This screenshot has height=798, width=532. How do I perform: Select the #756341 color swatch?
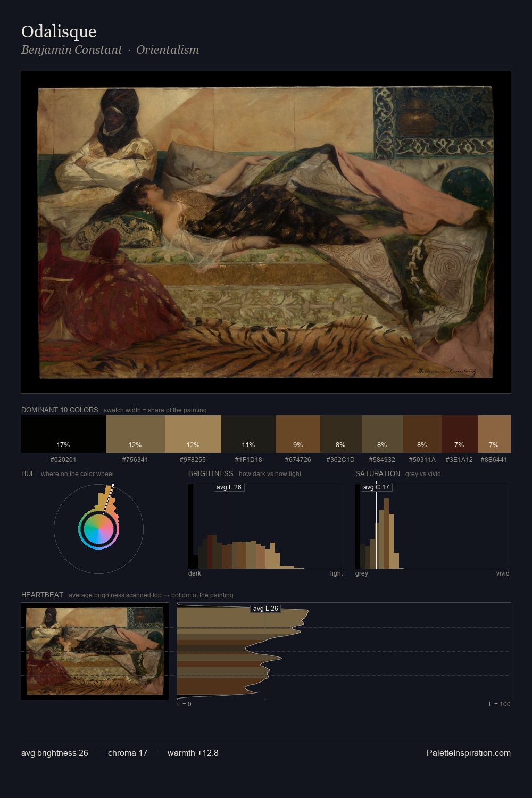(x=135, y=434)
